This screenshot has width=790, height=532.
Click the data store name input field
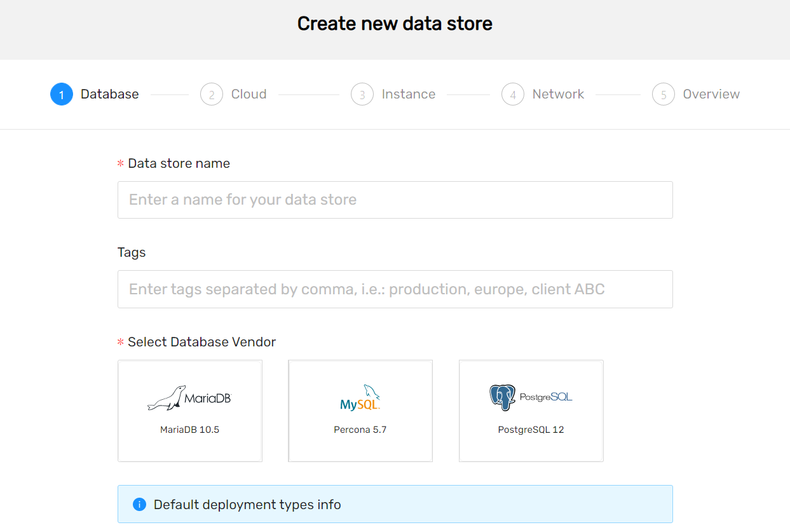tap(395, 199)
